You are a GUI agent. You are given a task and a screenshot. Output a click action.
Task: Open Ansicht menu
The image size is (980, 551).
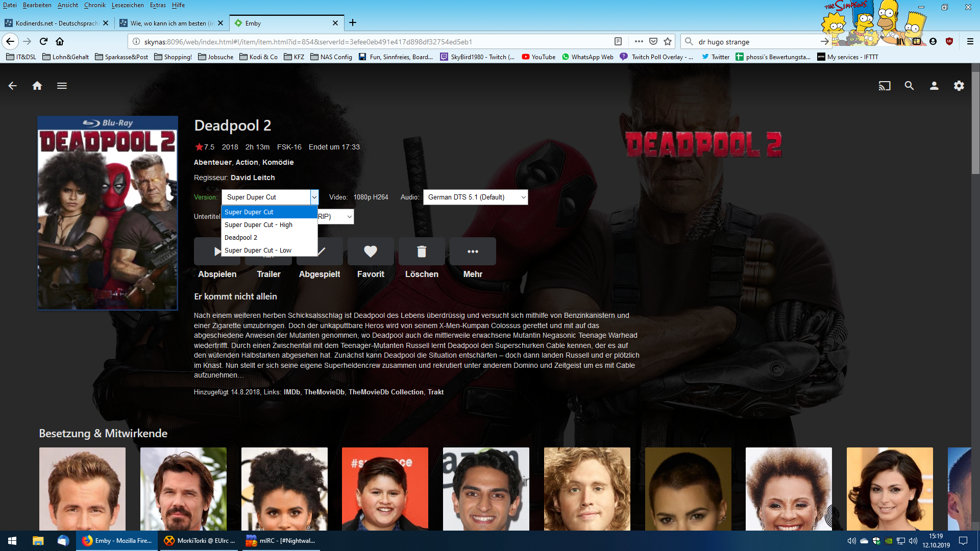click(67, 5)
